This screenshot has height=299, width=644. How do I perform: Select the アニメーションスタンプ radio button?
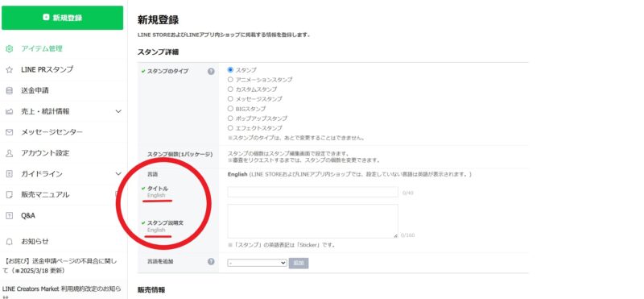click(230, 79)
